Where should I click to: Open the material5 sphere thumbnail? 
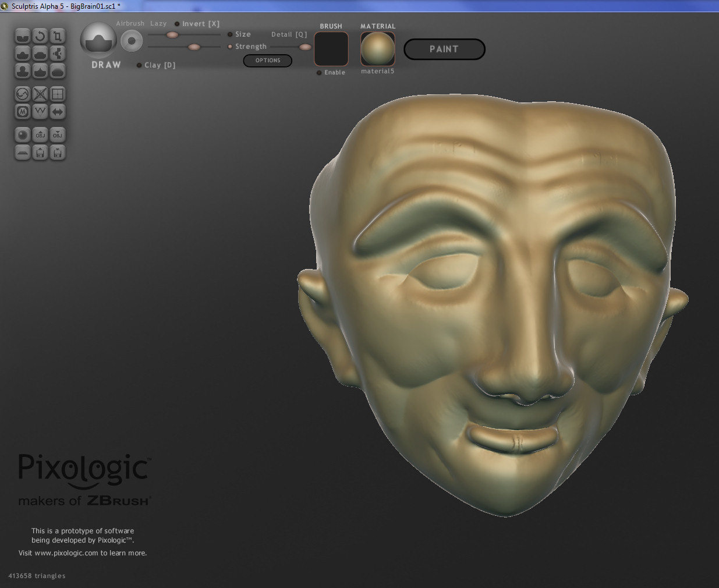[377, 49]
